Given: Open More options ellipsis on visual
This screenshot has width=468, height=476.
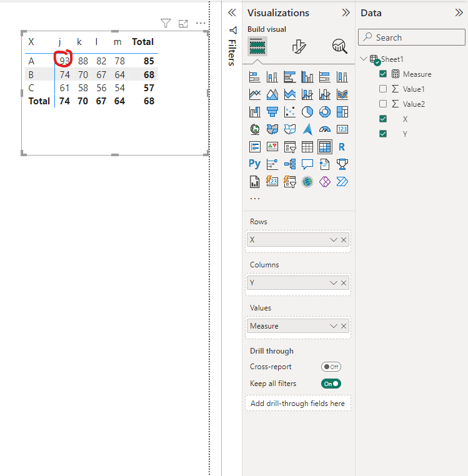Looking at the screenshot, I should (x=201, y=23).
